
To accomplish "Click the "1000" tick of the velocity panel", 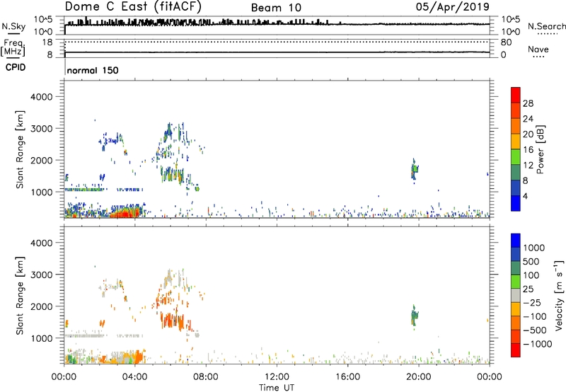I will point(42,338).
